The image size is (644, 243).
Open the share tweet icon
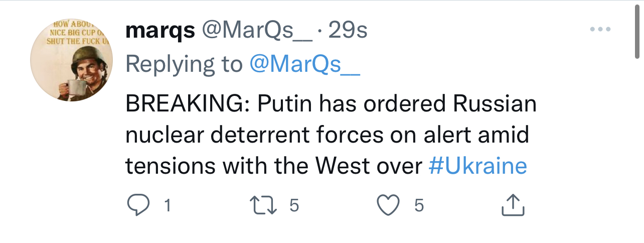click(513, 206)
